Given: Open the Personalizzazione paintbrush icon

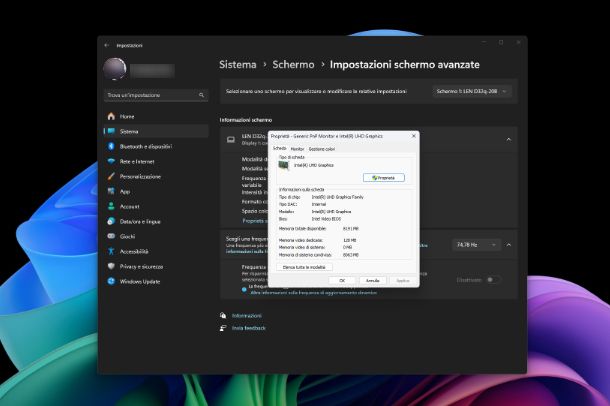Looking at the screenshot, I should [111, 176].
